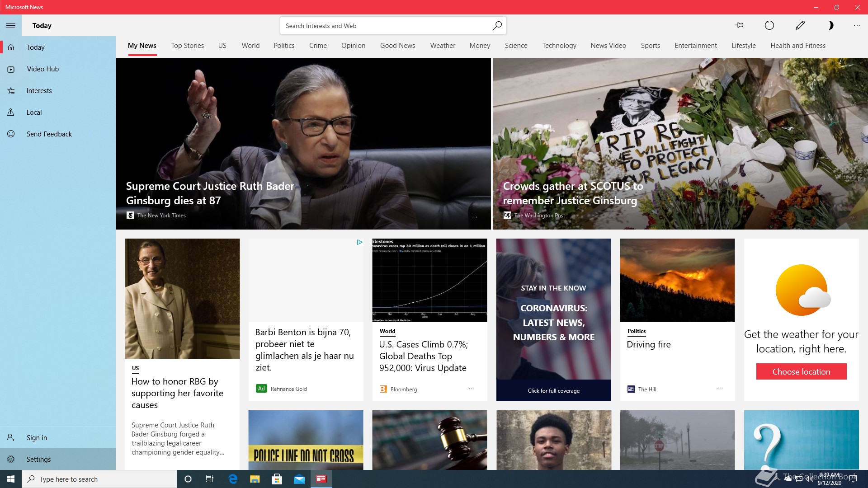
Task: Launch Microsoft Edge from taskbar
Action: 233,479
